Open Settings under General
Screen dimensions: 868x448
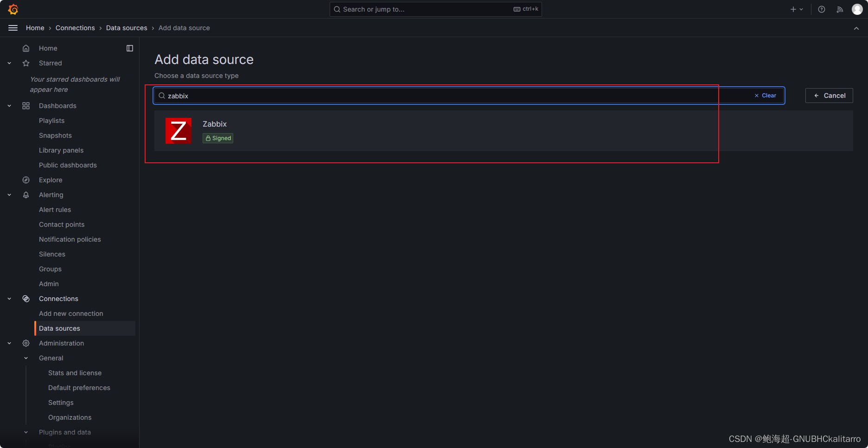61,403
